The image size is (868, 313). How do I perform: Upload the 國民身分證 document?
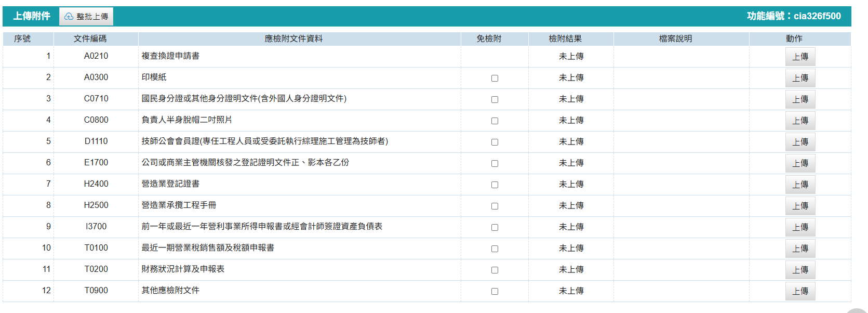click(x=800, y=99)
